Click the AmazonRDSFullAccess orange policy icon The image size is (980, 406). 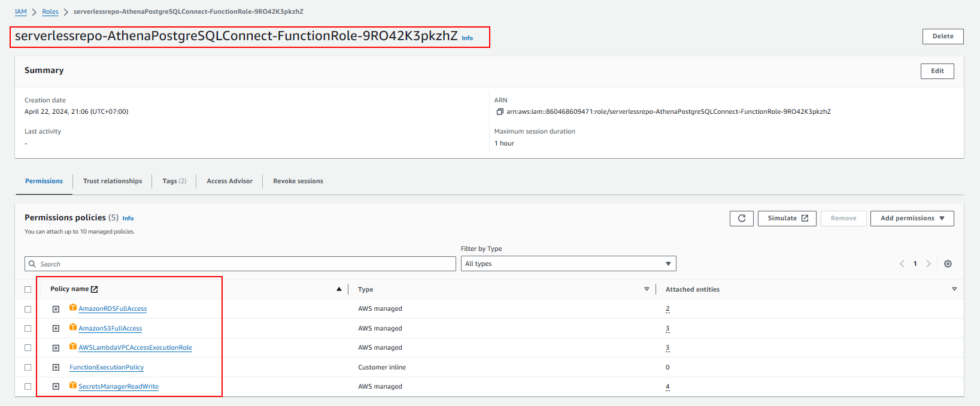coord(72,308)
